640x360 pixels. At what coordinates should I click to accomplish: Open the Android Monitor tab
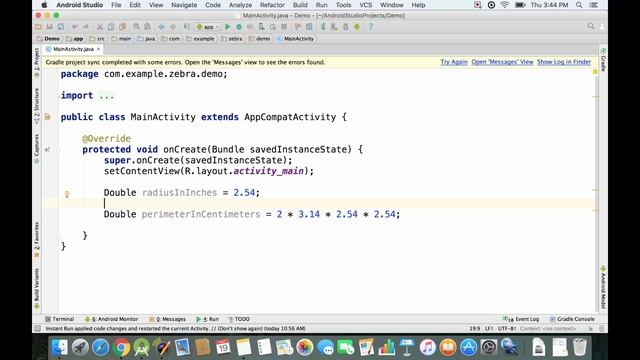111,319
